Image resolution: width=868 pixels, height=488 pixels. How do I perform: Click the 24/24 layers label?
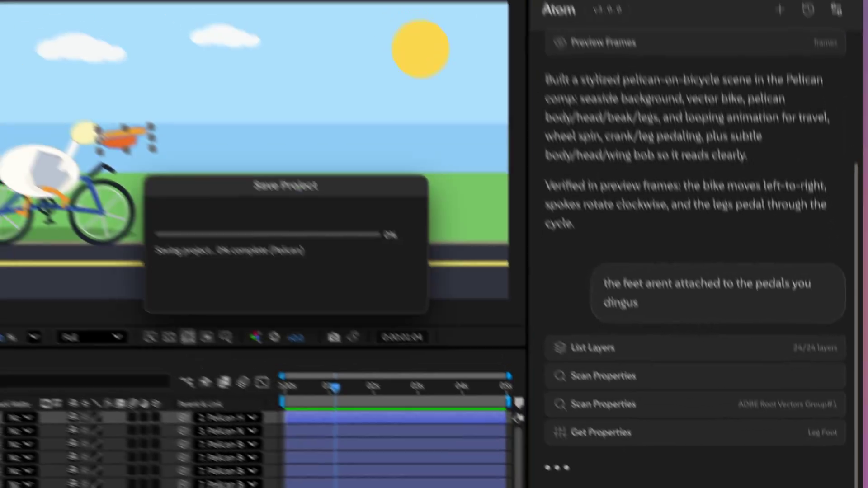pos(815,348)
